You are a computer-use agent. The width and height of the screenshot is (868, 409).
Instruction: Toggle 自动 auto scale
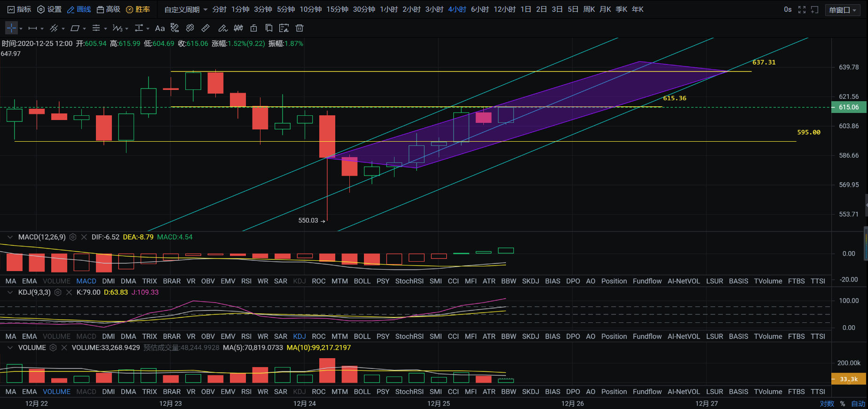click(x=858, y=404)
